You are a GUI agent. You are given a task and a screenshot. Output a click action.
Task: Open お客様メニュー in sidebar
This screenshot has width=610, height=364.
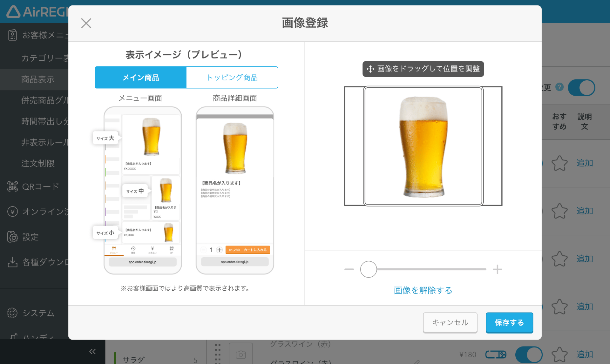click(x=38, y=35)
